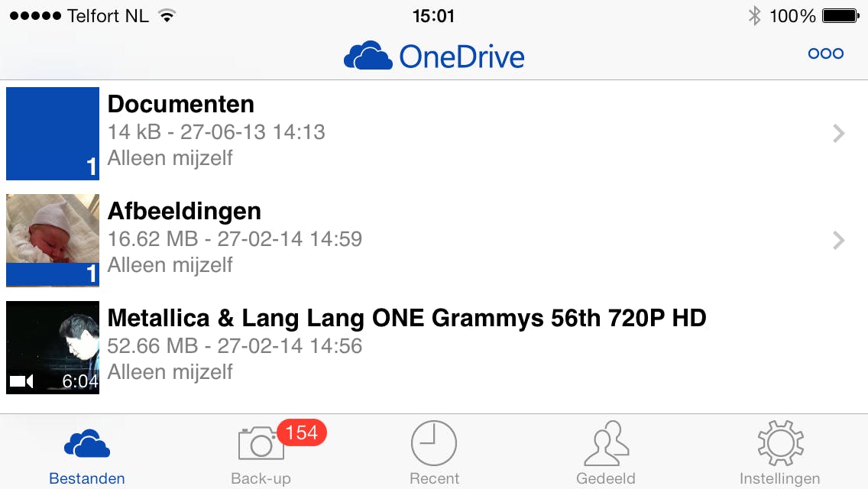Tap the video camera icon on Metallica thumbnail
The width and height of the screenshot is (868, 489).
pos(21,381)
